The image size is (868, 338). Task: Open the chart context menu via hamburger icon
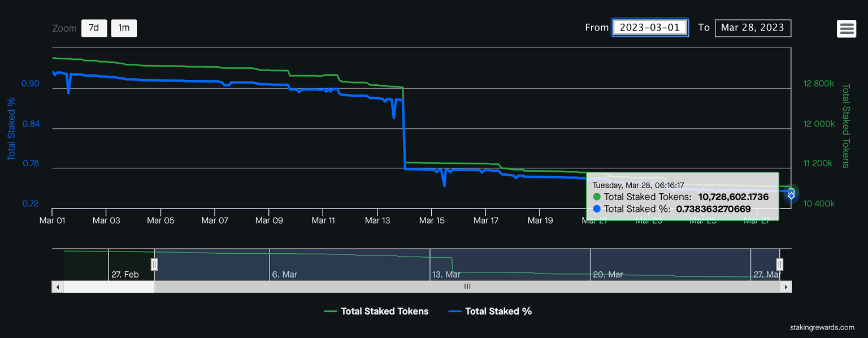click(846, 28)
